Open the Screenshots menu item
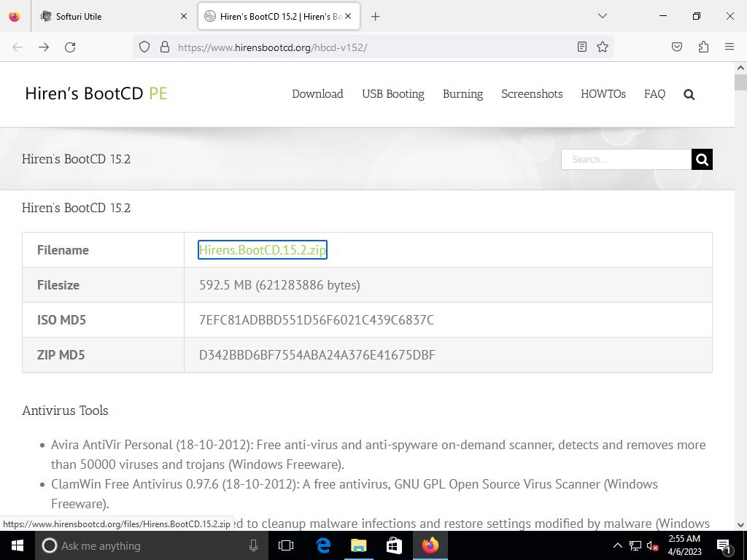The width and height of the screenshot is (747, 560). [x=531, y=94]
